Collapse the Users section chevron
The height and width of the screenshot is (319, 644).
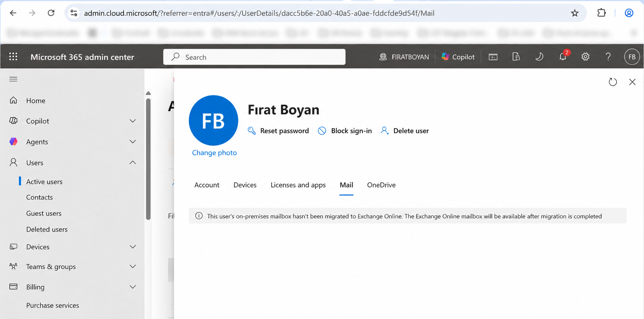(133, 163)
